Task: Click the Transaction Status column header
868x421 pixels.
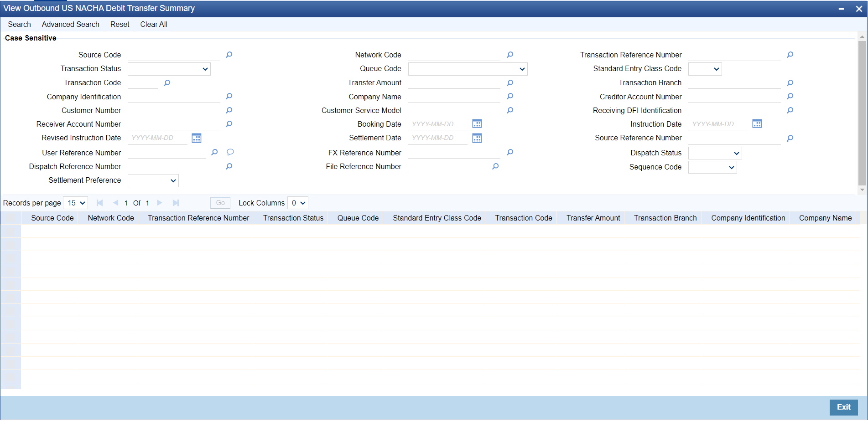Action: (x=293, y=218)
